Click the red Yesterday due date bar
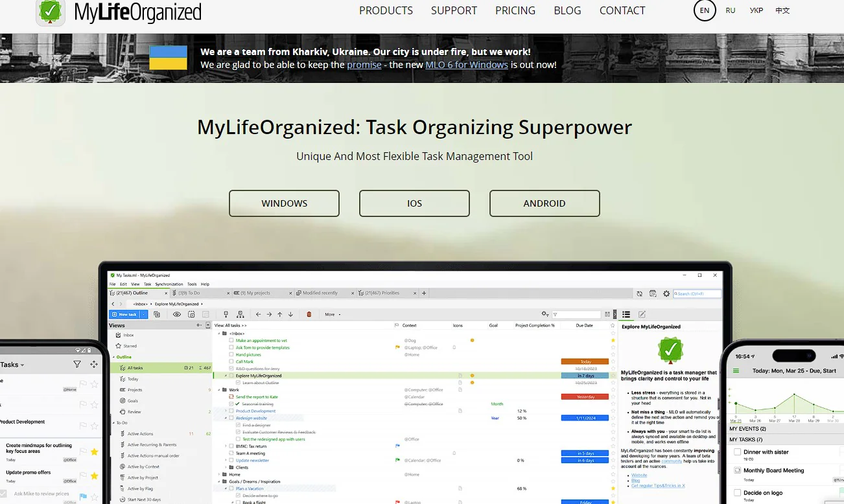Viewport: 844px width, 504px height. (585, 396)
